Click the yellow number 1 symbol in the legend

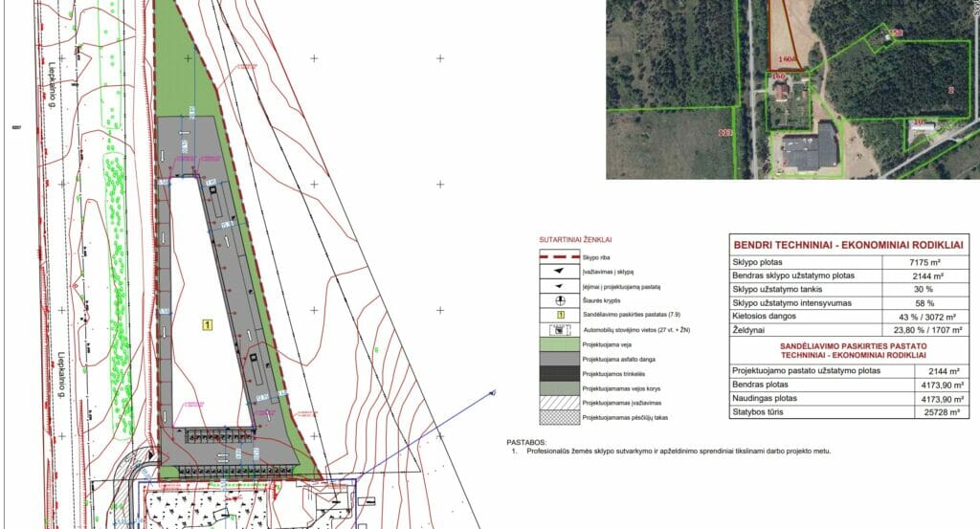tap(560, 315)
